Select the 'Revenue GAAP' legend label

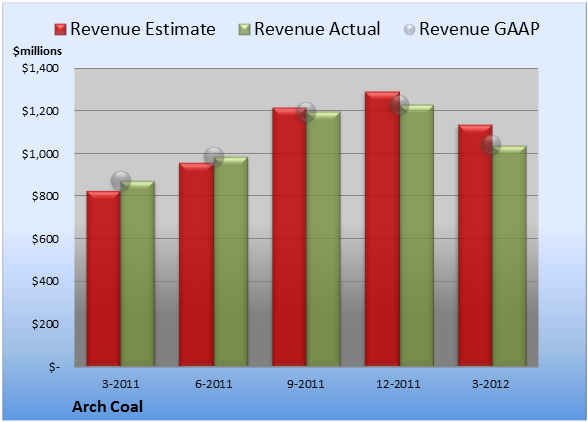480,29
